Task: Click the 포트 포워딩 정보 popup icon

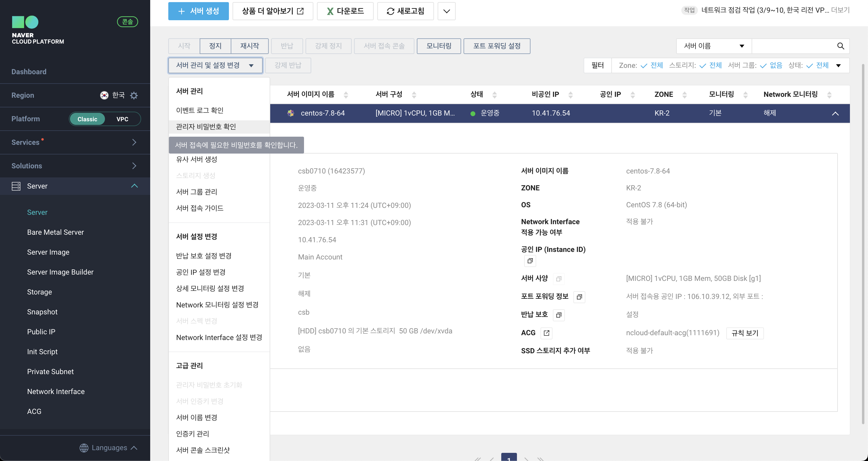Action: (579, 297)
